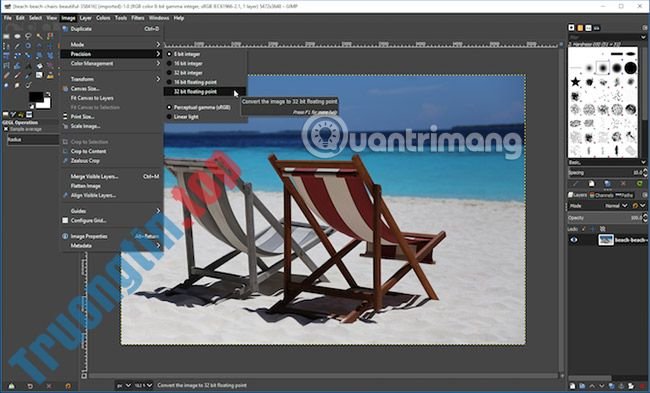The height and width of the screenshot is (393, 650).
Task: Choose Canvas Size from Image menu
Action: click(x=112, y=89)
